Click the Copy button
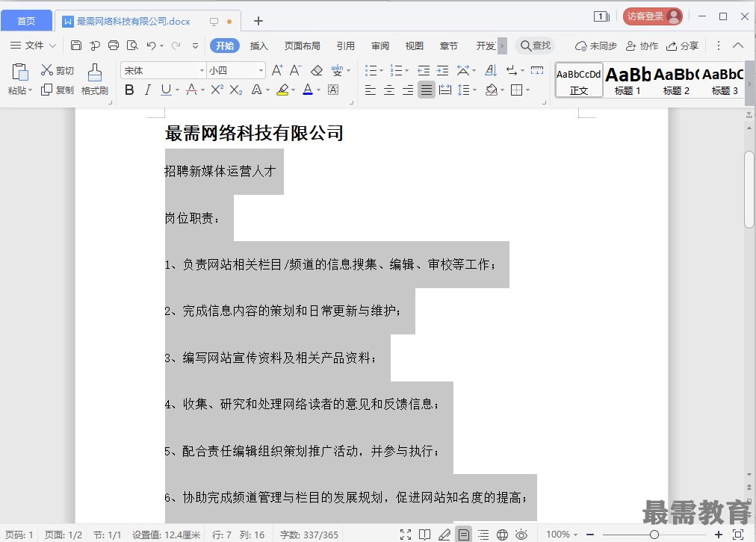The image size is (756, 542). coord(58,90)
